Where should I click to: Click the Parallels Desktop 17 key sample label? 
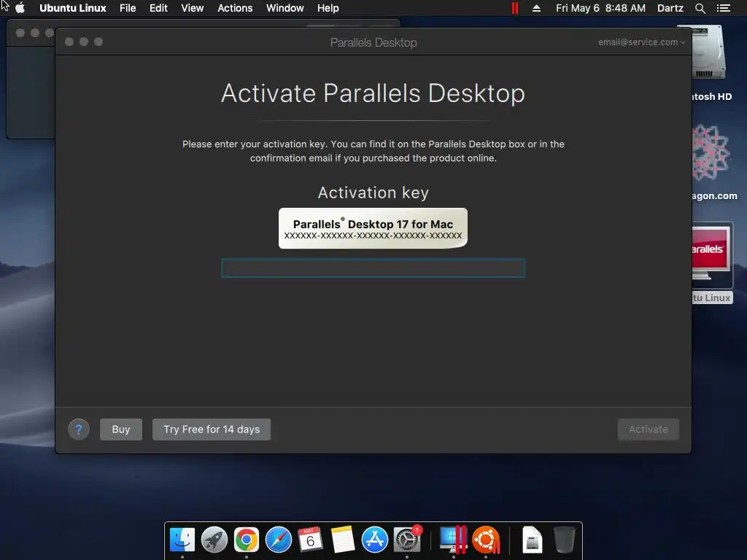click(x=373, y=228)
